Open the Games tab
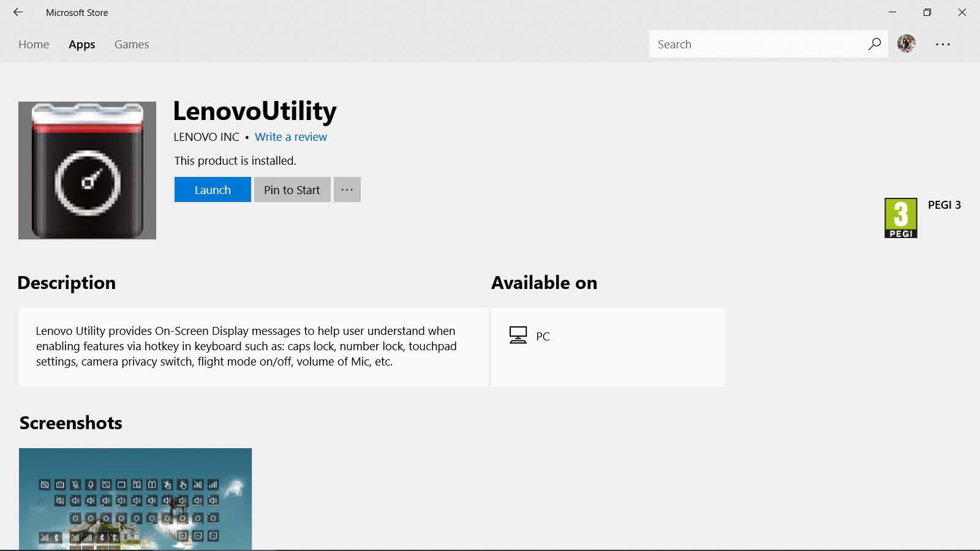The image size is (980, 551). [x=132, y=44]
